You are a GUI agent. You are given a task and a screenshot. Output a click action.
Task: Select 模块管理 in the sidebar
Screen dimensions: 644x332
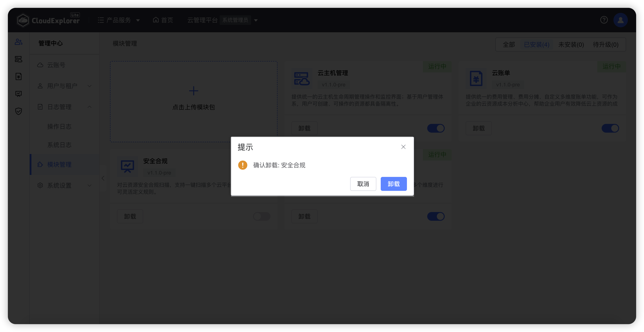click(64, 164)
